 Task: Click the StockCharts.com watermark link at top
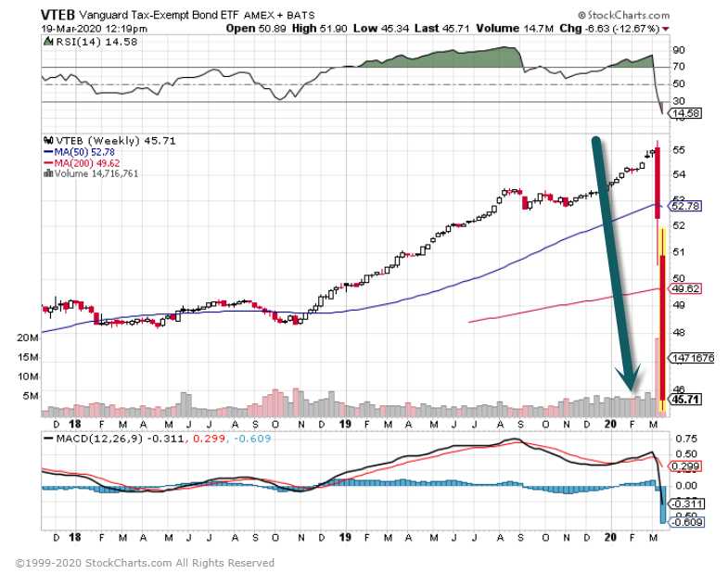tap(623, 16)
